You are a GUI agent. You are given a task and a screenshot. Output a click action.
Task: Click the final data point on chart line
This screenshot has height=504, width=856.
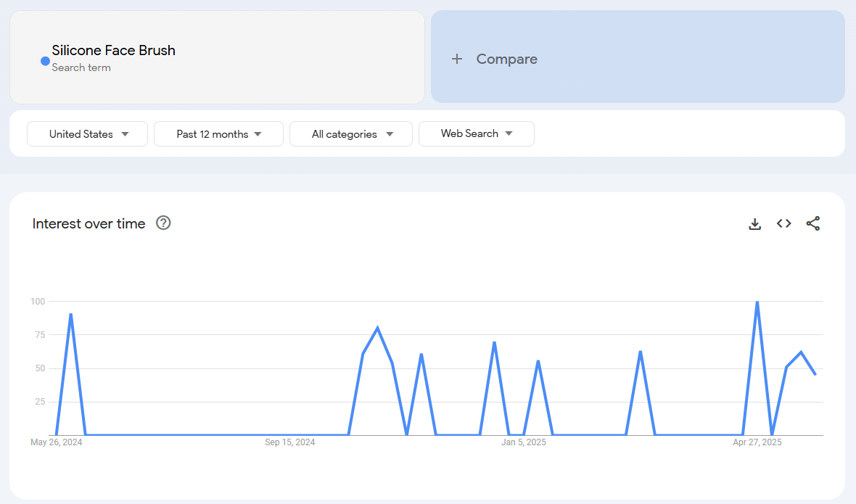815,374
